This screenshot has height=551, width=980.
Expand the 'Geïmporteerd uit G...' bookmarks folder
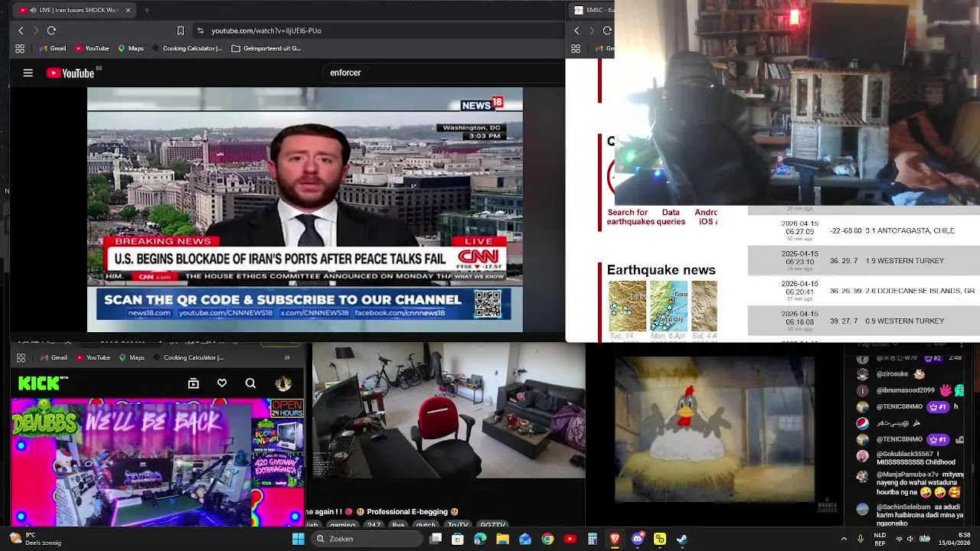coord(266,48)
